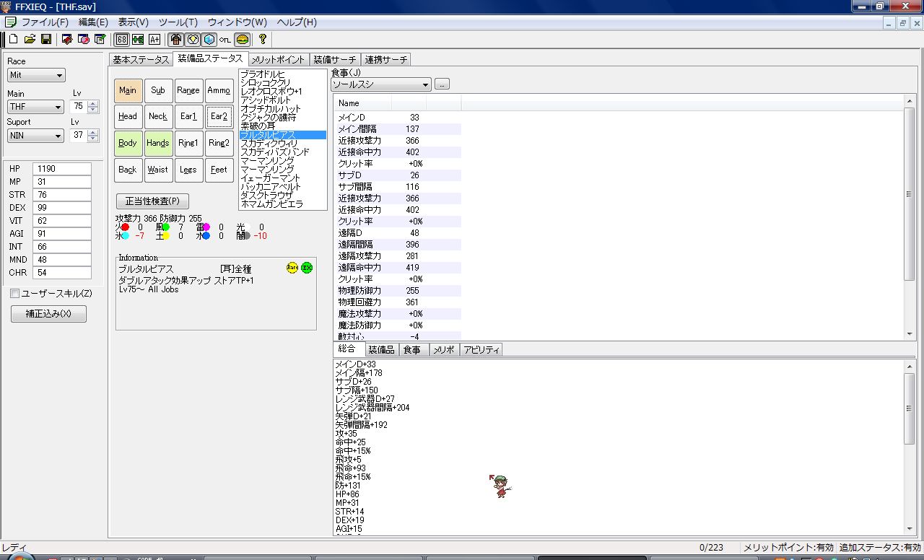
Task: Click the Main equipment slot button
Action: [128, 90]
